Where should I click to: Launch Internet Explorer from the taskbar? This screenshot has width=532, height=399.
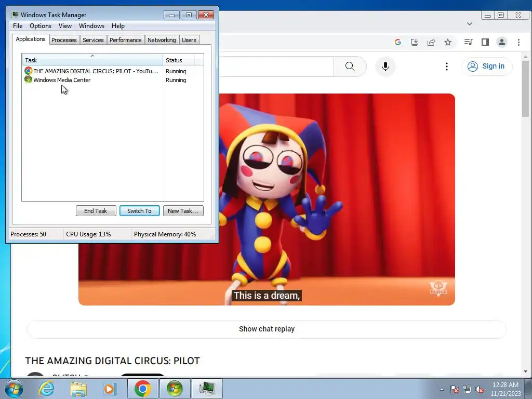click(x=46, y=389)
